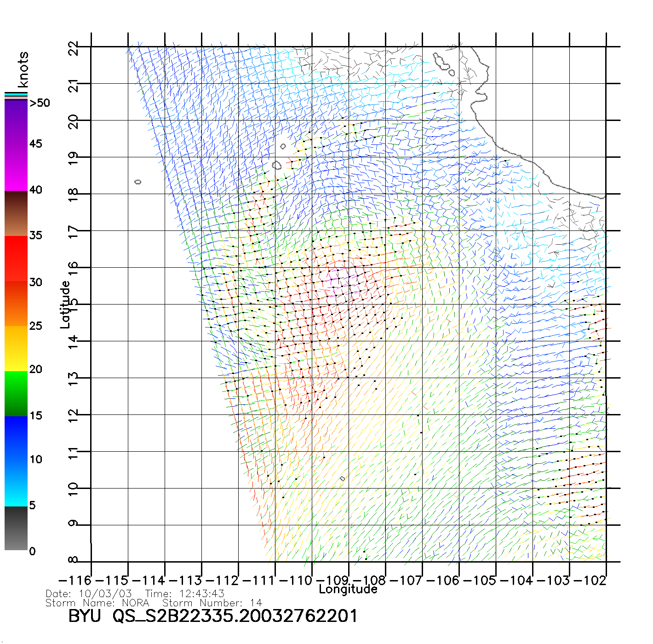Viewport: 653px width, 644px height.
Task: Click the magenta 40-45 knots legend band
Action: pos(16,168)
